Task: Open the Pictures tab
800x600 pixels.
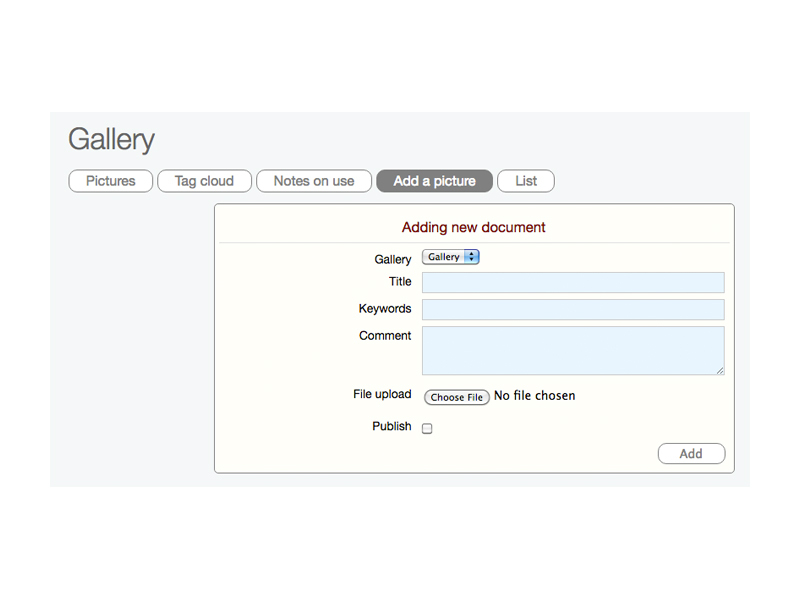Action: coord(110,181)
